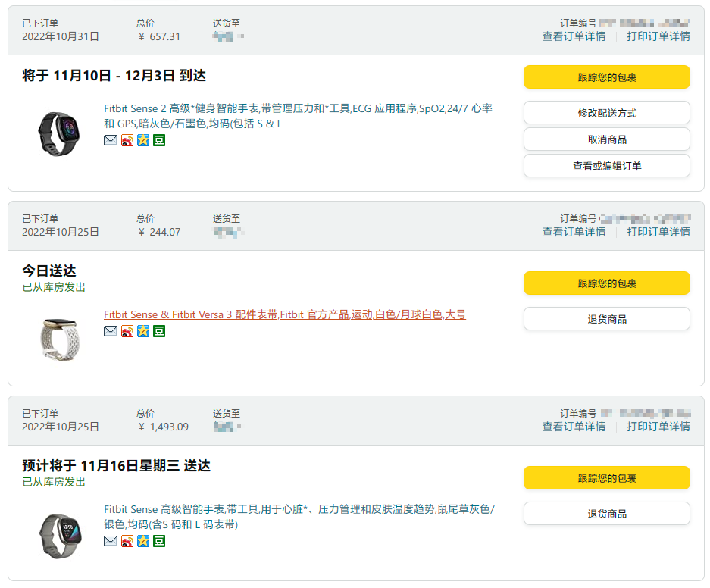Share 鼠尾草灰色 Fitbit Sense on Douban
710x588 pixels.
[159, 541]
